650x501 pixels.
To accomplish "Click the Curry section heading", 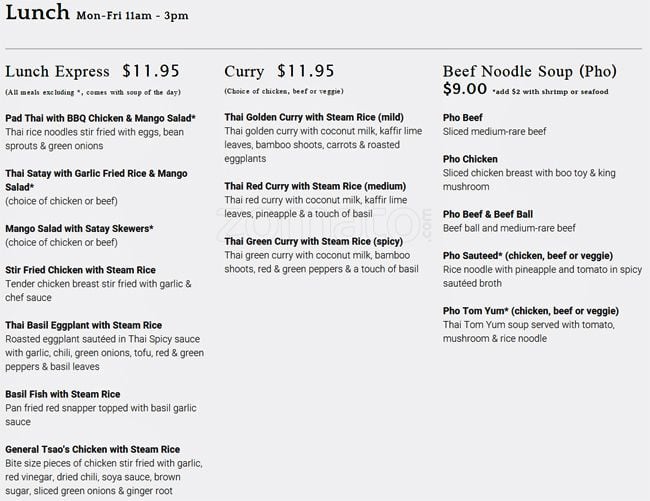I will point(244,72).
